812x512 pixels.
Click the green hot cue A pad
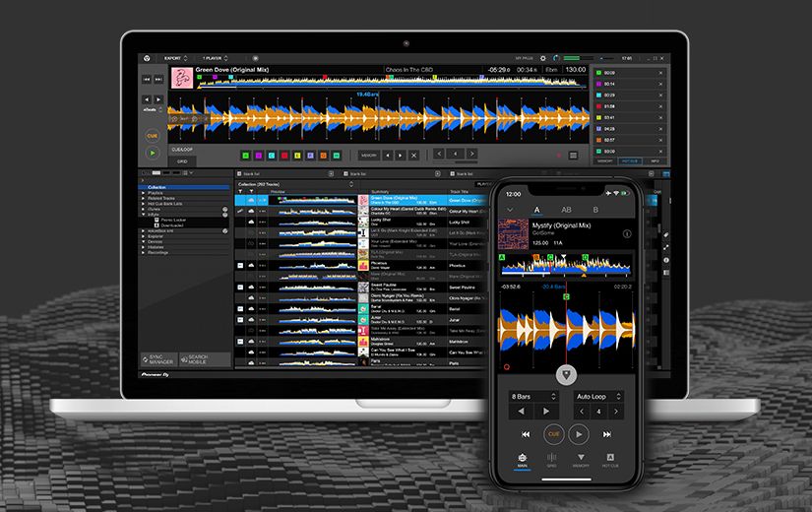(x=245, y=155)
